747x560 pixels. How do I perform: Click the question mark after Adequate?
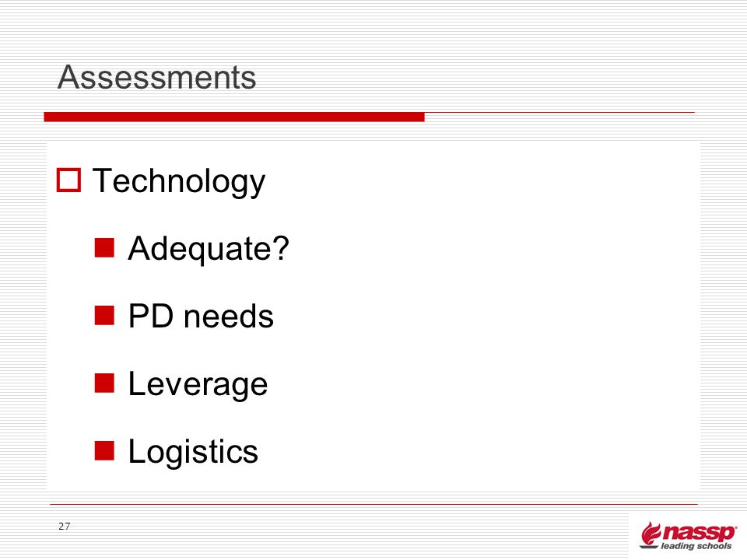(282, 247)
